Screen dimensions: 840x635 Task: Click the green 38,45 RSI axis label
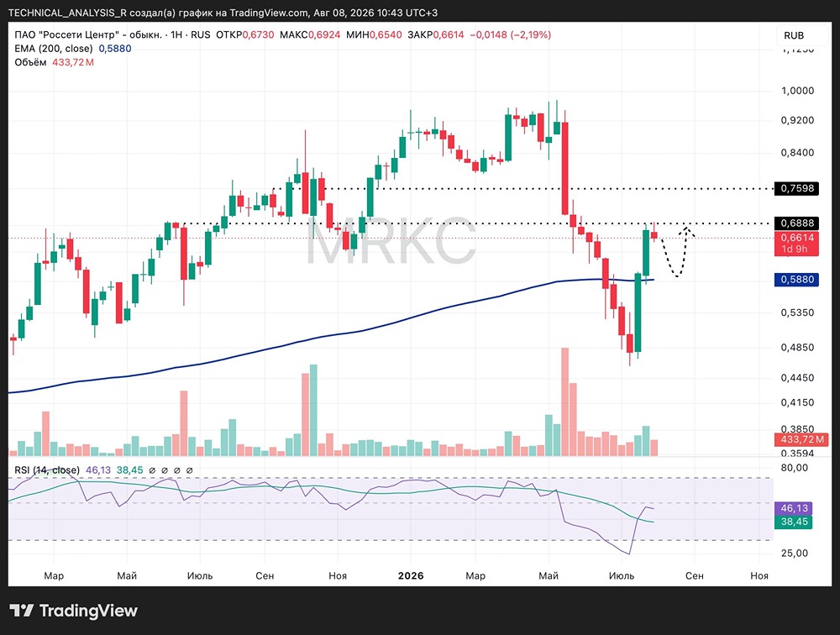tap(794, 522)
